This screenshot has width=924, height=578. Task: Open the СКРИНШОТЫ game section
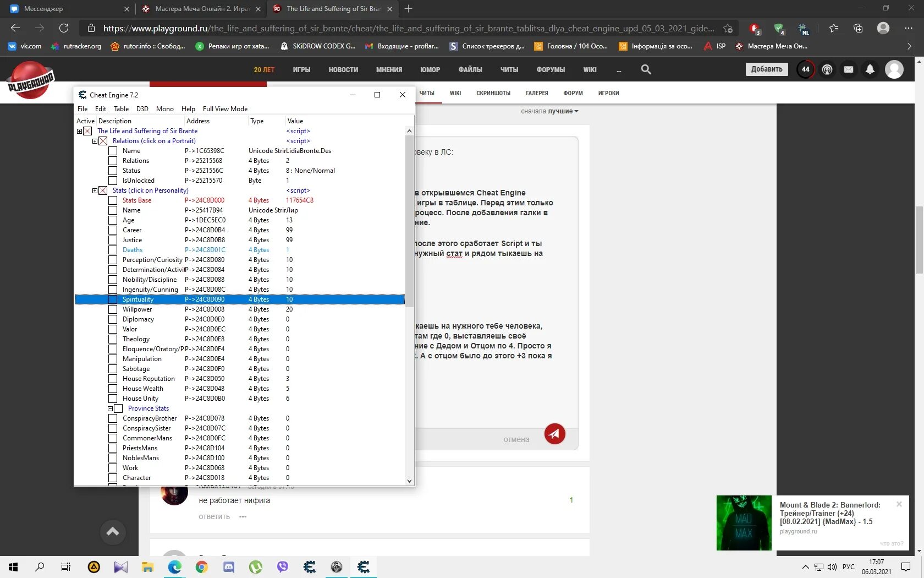493,93
